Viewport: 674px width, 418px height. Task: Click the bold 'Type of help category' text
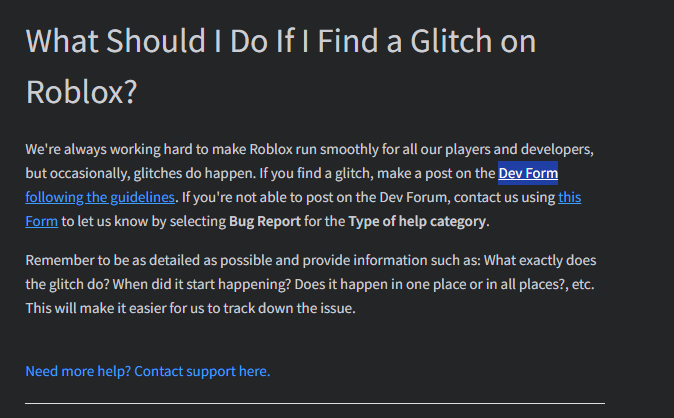click(x=417, y=221)
